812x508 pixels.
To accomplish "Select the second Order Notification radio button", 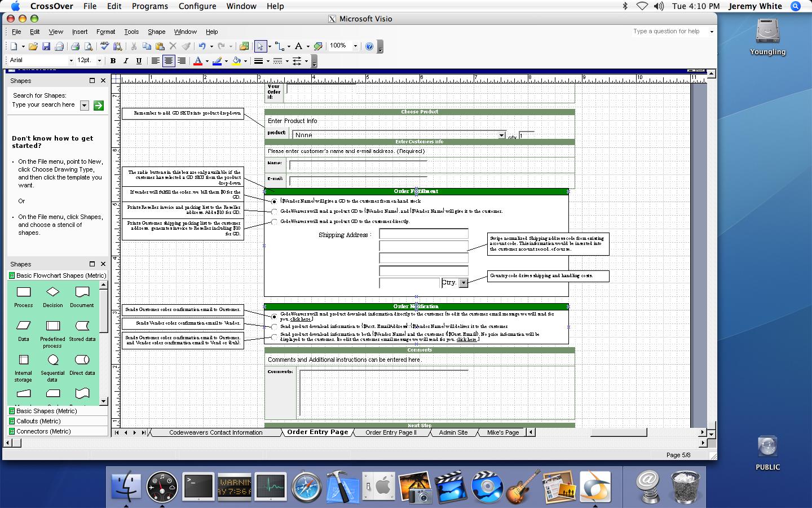I will click(275, 327).
